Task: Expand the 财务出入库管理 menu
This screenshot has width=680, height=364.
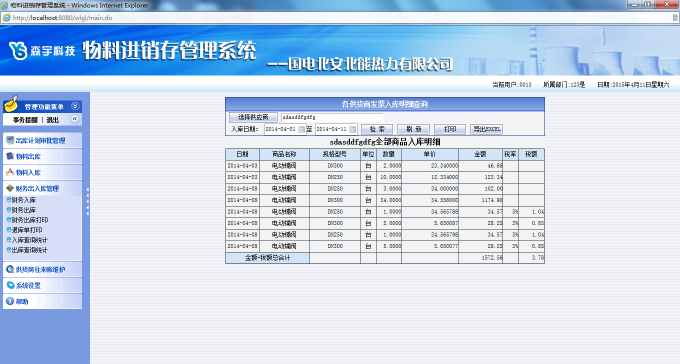Action: (42, 188)
